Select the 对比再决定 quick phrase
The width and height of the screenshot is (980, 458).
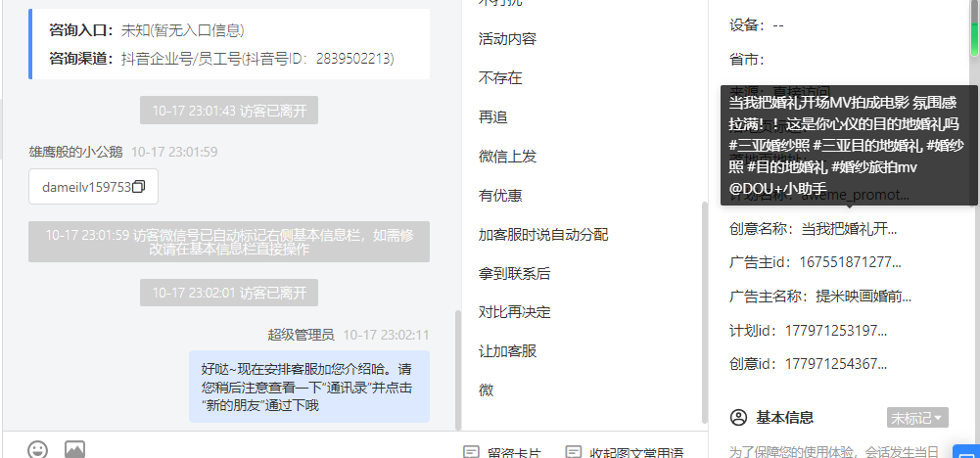pos(514,311)
